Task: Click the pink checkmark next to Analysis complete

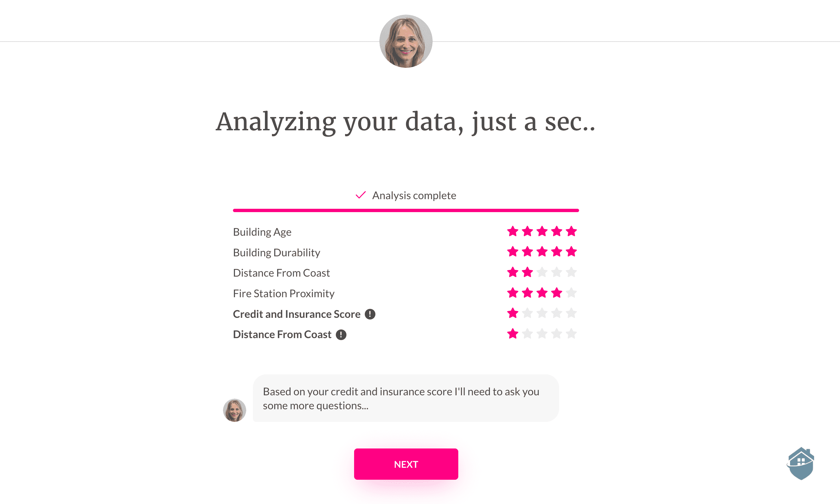Action: point(360,195)
